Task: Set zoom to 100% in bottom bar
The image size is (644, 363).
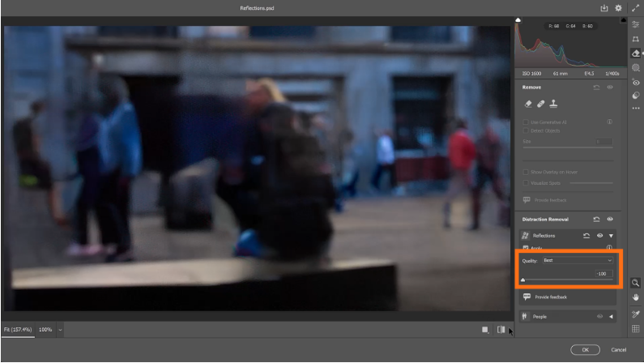Action: point(45,330)
